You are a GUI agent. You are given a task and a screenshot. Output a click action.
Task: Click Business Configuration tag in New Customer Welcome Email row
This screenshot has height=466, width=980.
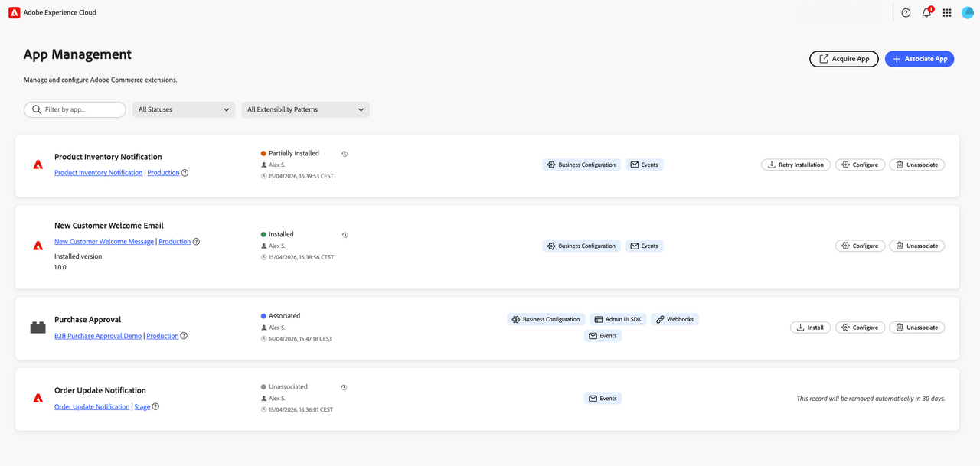click(581, 246)
